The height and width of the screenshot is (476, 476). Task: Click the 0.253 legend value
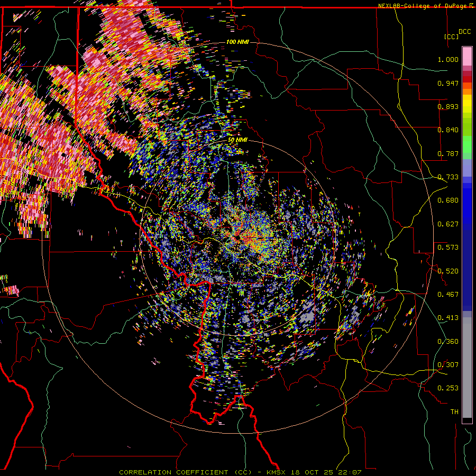point(448,388)
